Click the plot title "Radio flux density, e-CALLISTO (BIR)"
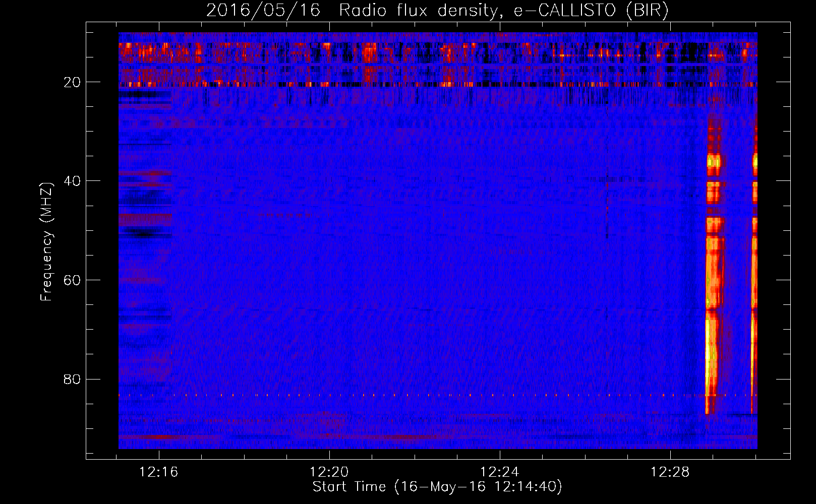The width and height of the screenshot is (816, 504). pos(504,11)
